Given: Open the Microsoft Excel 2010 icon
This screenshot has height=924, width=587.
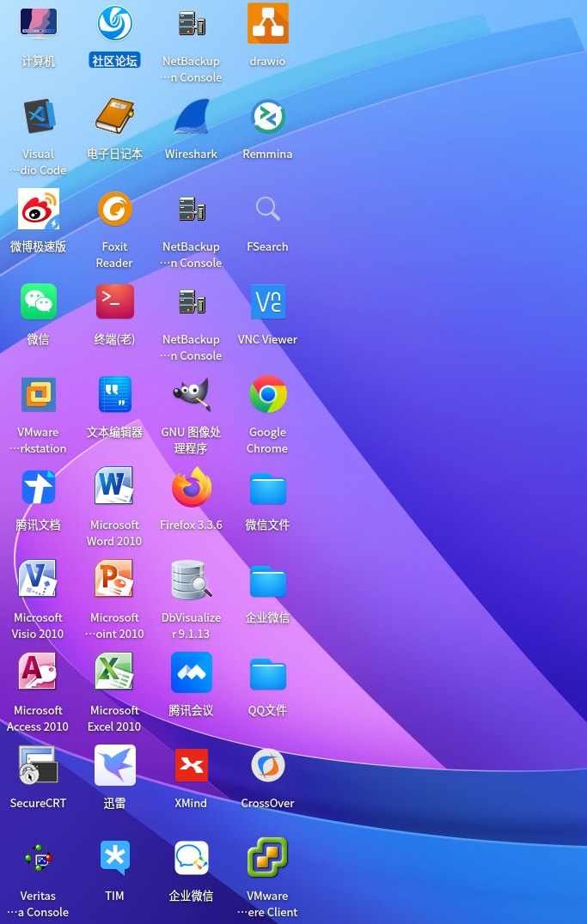Looking at the screenshot, I should click(x=114, y=672).
